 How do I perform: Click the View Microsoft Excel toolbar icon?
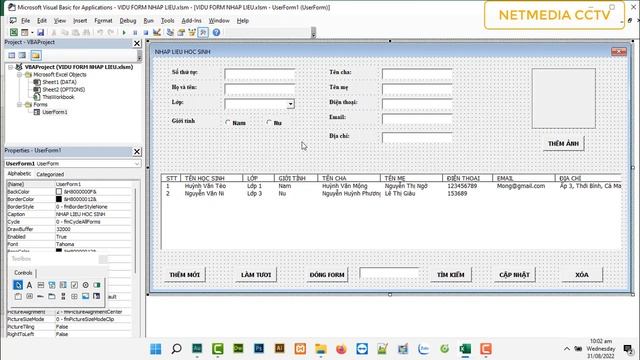click(x=13, y=32)
